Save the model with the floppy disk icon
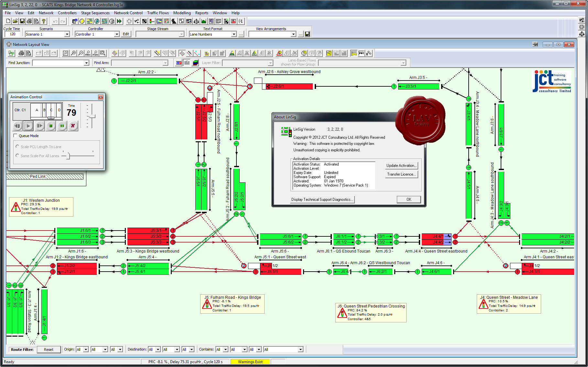Image resolution: width=588 pixels, height=367 pixels. 22,21
